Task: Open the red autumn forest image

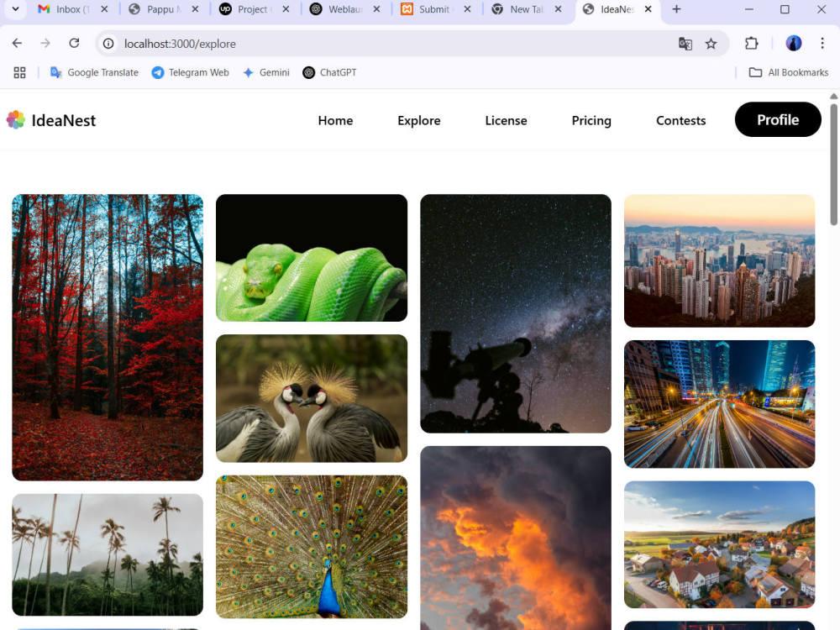Action: click(x=108, y=338)
